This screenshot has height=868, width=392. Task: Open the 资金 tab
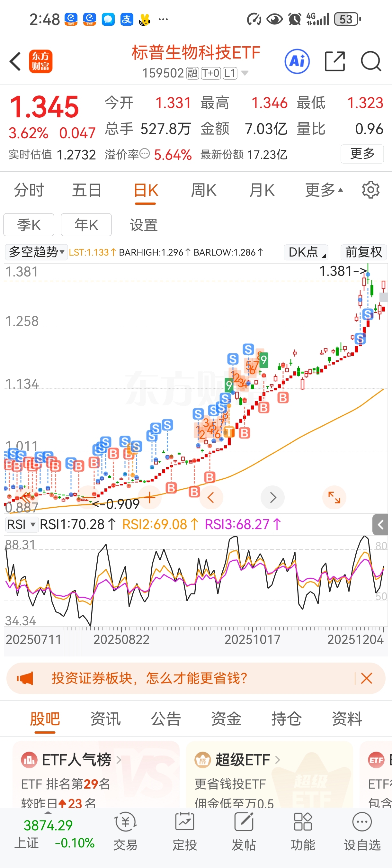click(x=226, y=719)
